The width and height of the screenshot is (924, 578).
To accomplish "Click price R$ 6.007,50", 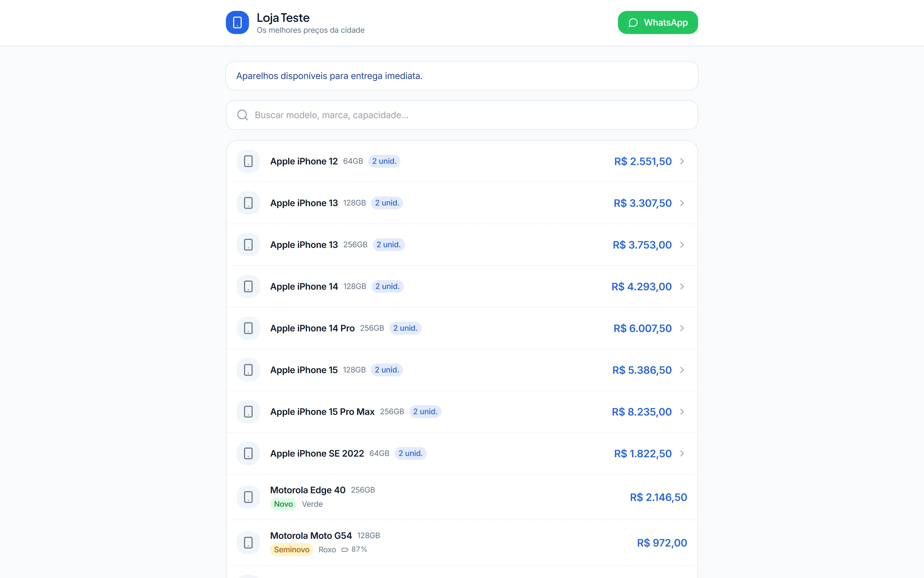I will coord(643,328).
